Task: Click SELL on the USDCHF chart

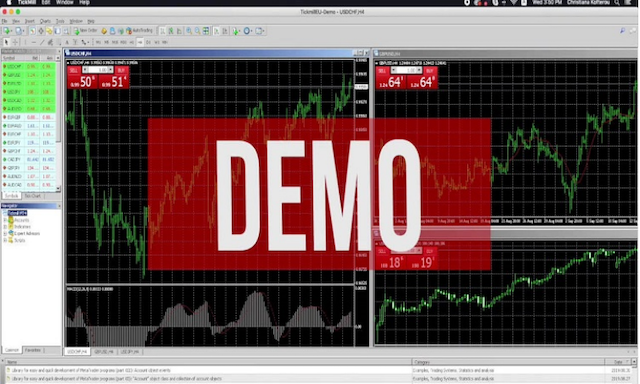Action: pyautogui.click(x=74, y=70)
